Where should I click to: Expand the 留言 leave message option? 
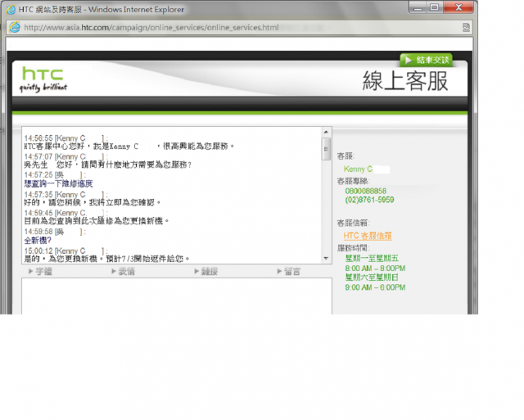click(289, 271)
